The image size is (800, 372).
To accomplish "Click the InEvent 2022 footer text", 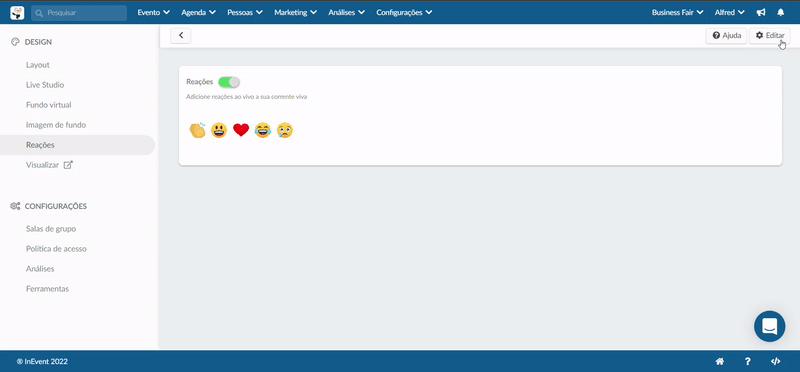I will pos(42,361).
